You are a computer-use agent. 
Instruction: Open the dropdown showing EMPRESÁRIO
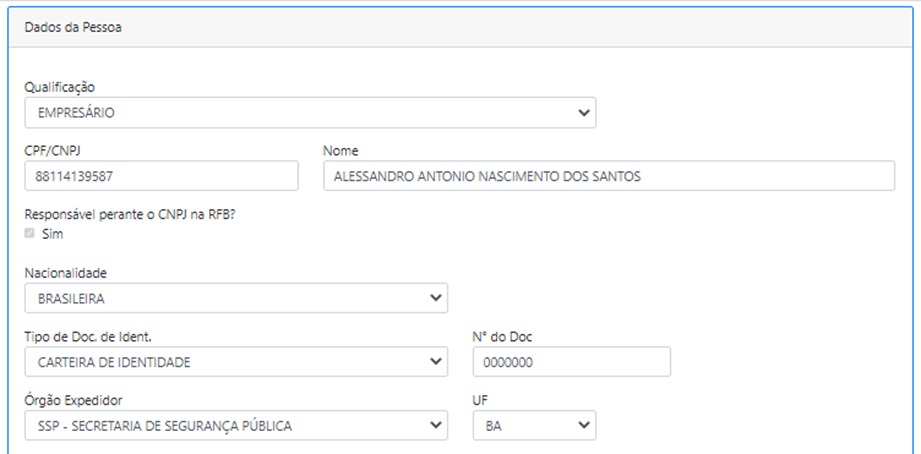coord(300,113)
